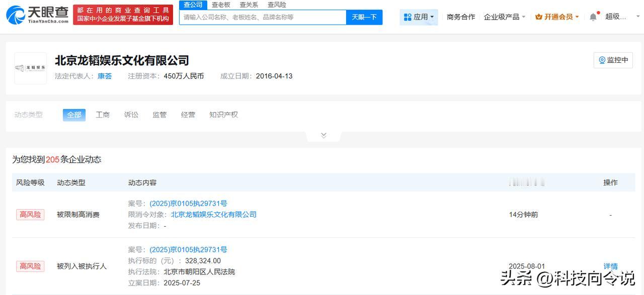Switch to the 查风险 tab

click(277, 5)
